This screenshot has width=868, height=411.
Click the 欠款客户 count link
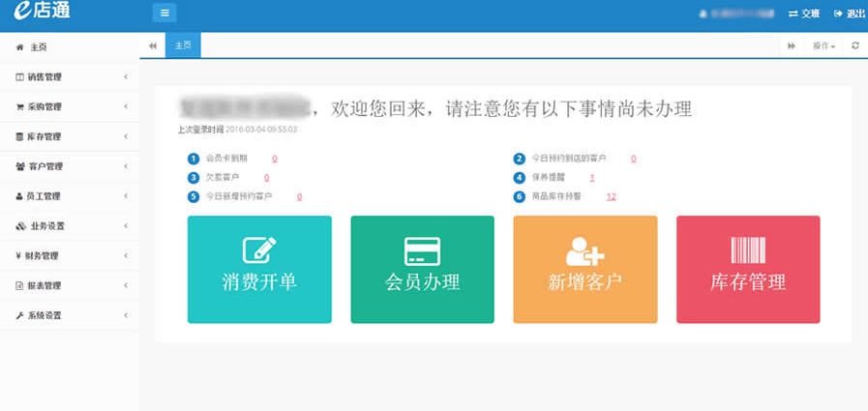point(266,178)
